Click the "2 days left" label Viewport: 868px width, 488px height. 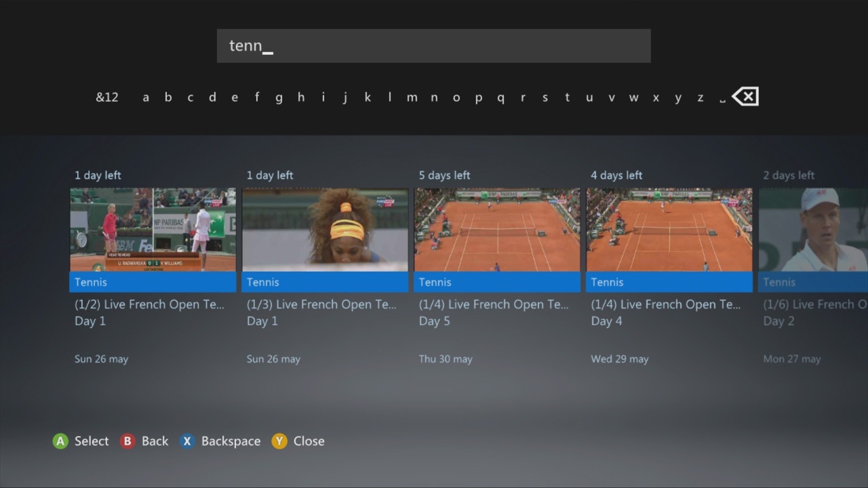[x=789, y=176]
